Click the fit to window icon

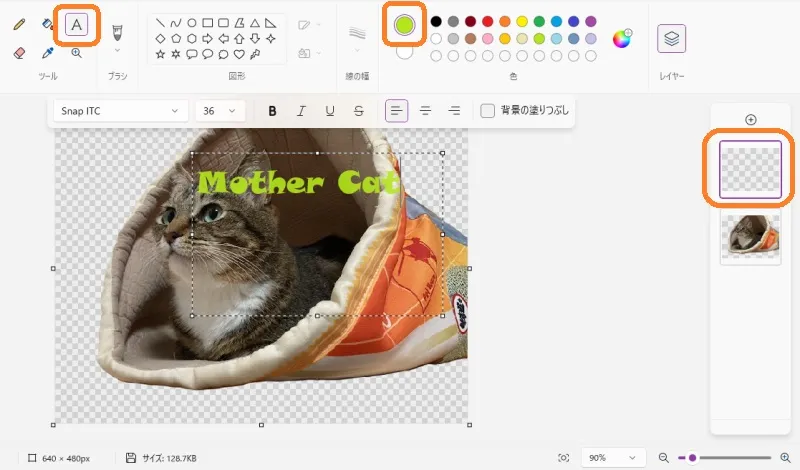[x=563, y=458]
